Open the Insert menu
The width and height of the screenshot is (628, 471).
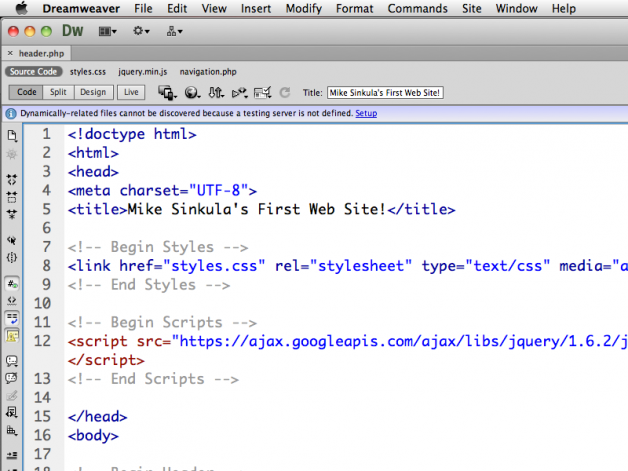coord(256,8)
